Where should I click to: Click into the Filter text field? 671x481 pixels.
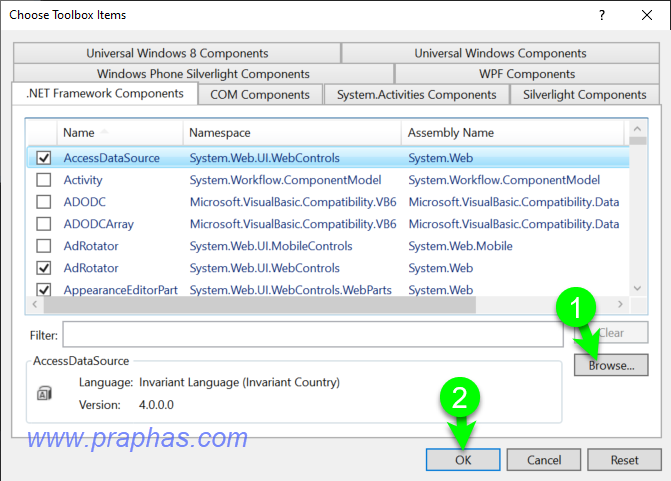pyautogui.click(x=310, y=334)
